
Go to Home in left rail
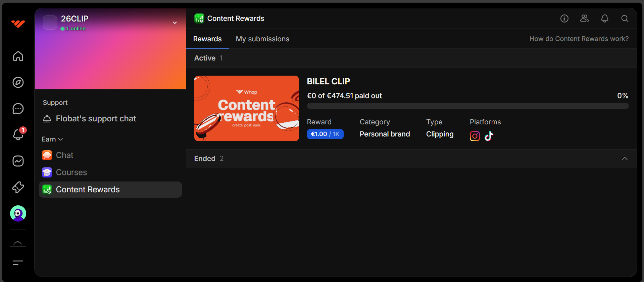tap(18, 56)
